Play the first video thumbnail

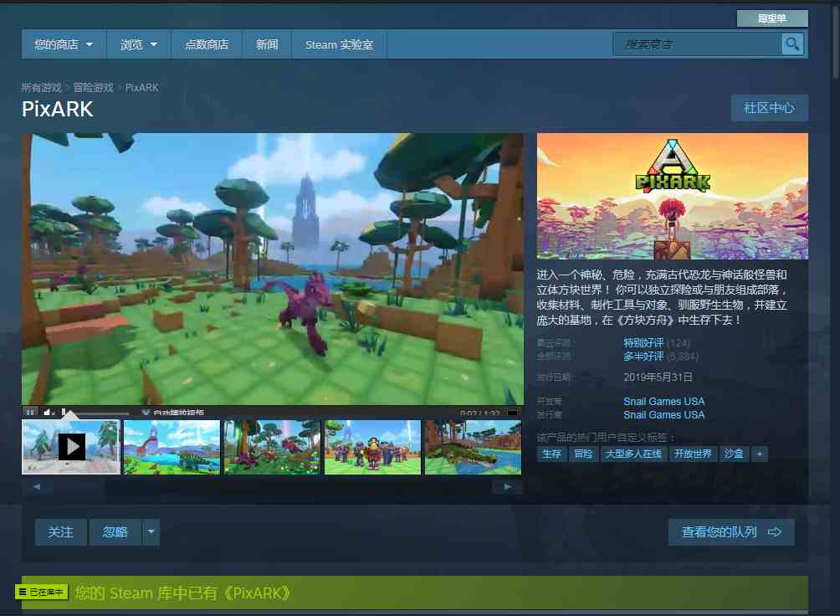[71, 447]
